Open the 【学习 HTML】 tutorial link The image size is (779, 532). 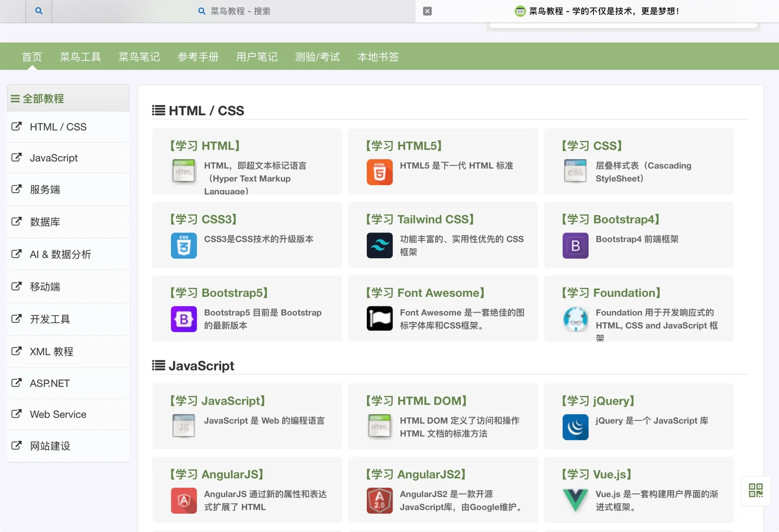205,146
